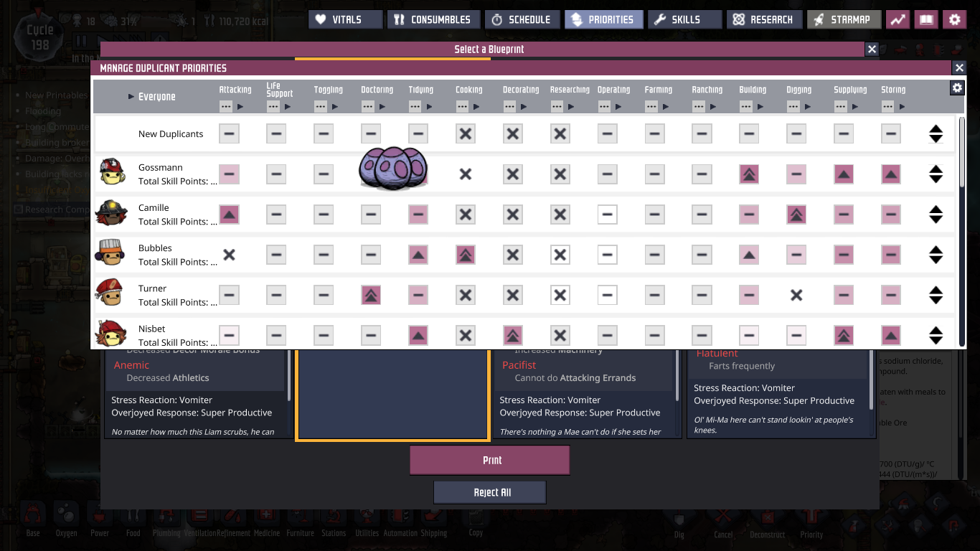Click the Cycle 198 indicator
The image size is (980, 551).
click(40, 37)
